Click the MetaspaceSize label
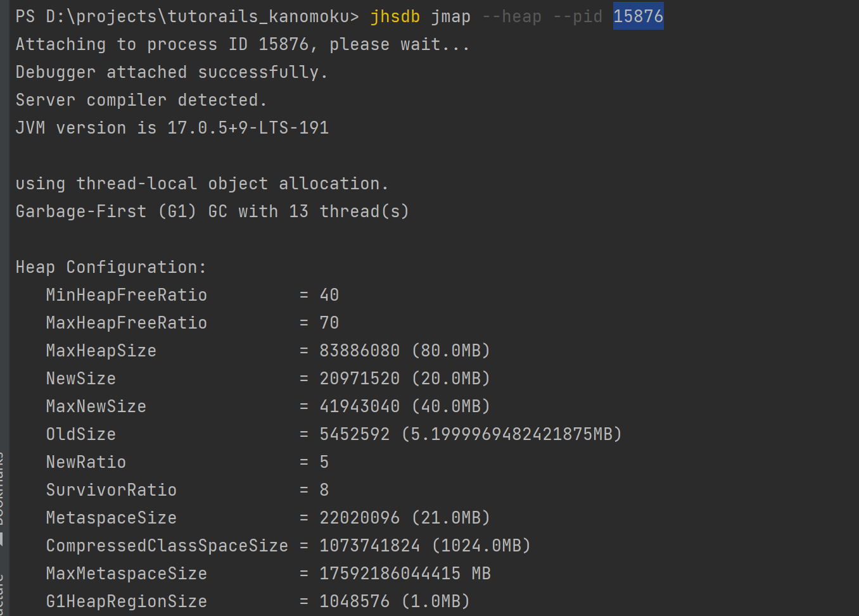Image resolution: width=859 pixels, height=616 pixels. pos(111,518)
